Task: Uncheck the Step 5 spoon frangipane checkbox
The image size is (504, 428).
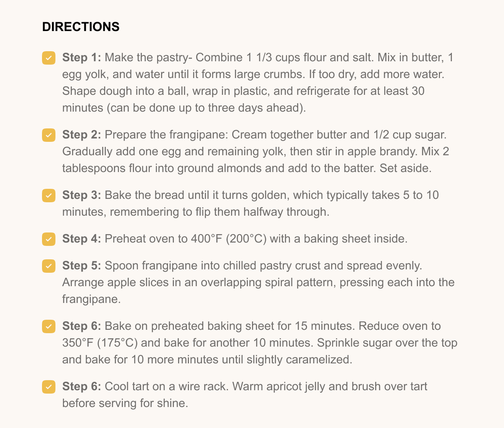Action: click(49, 266)
